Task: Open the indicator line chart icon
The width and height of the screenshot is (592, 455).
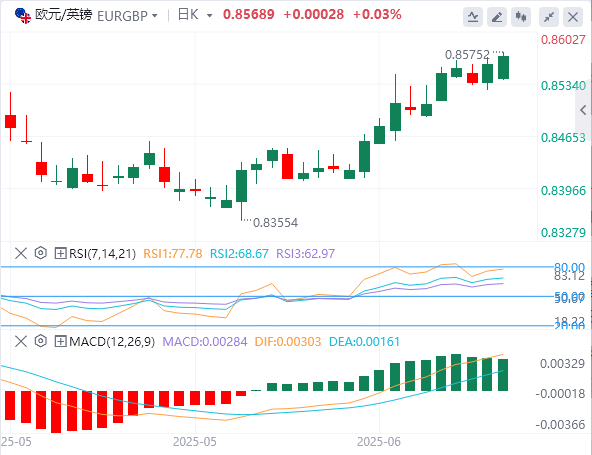Action: (x=473, y=17)
